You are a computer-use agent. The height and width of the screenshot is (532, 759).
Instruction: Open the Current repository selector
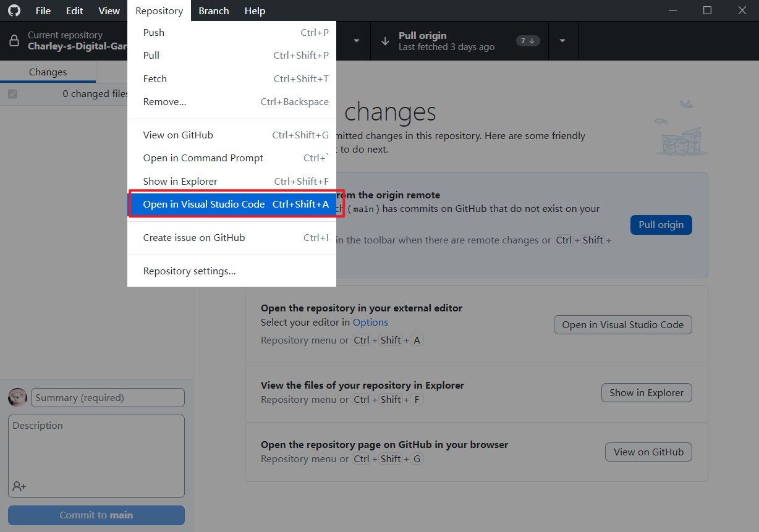(x=68, y=41)
